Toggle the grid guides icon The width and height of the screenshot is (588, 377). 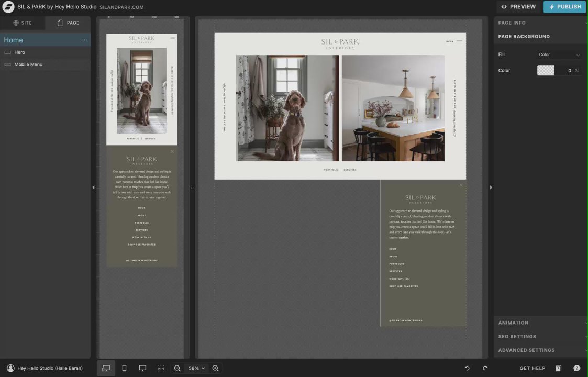pos(161,369)
